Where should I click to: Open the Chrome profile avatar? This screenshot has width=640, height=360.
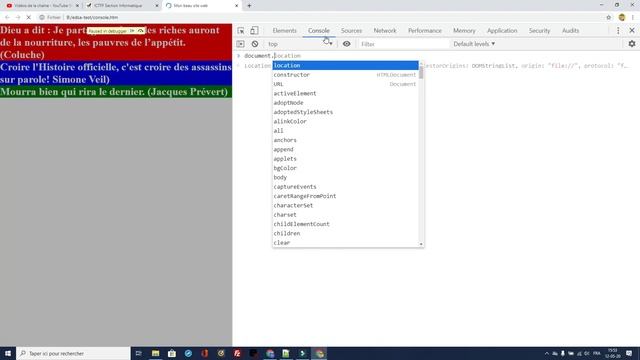[622, 17]
